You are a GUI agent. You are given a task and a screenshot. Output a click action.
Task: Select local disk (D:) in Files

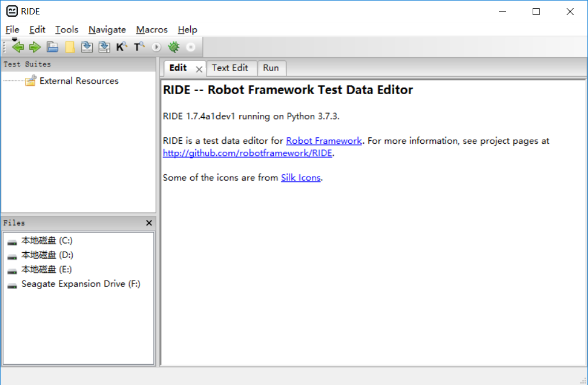click(x=47, y=255)
